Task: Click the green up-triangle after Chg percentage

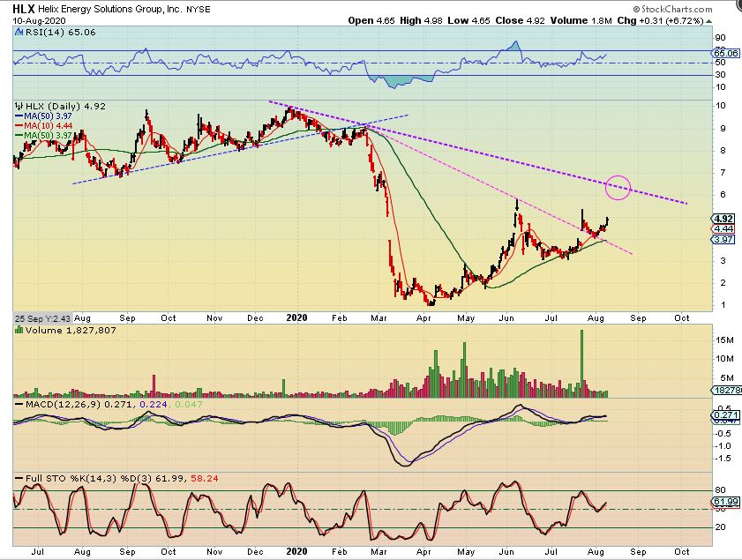Action: point(708,21)
